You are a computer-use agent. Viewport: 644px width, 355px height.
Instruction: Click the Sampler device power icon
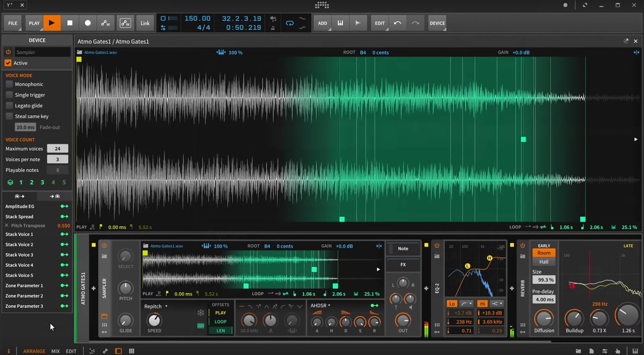104,246
